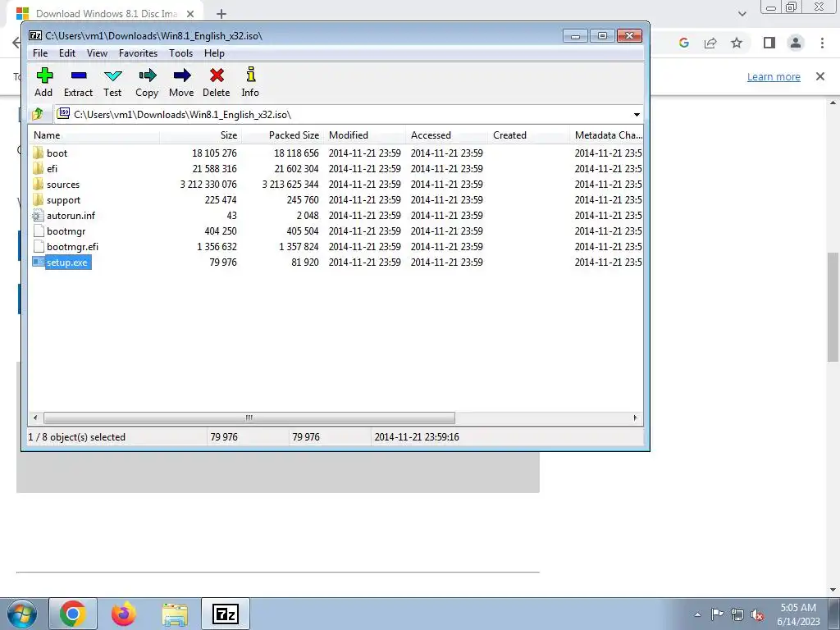
Task: Click the muted volume tray icon
Action: [757, 614]
